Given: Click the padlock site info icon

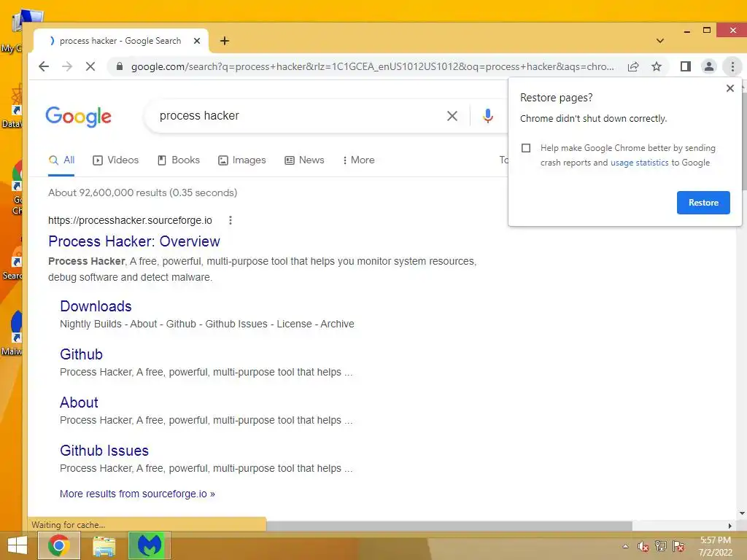Looking at the screenshot, I should click(x=120, y=66).
